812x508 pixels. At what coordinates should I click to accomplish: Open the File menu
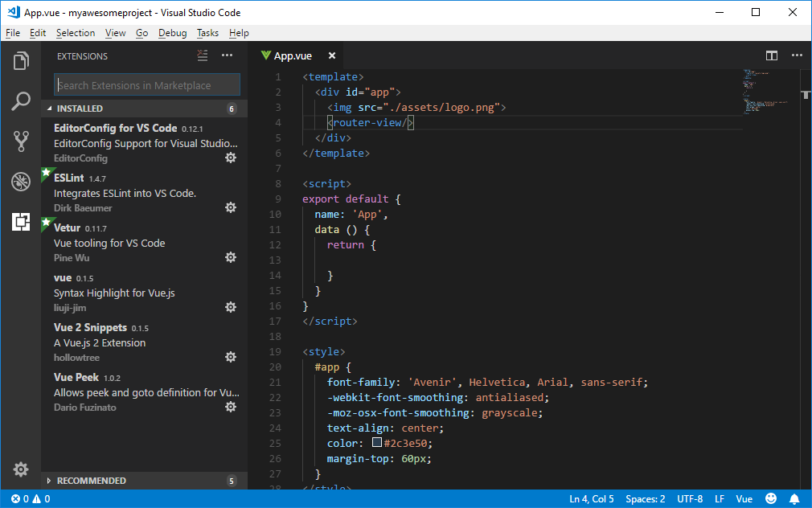pyautogui.click(x=13, y=33)
